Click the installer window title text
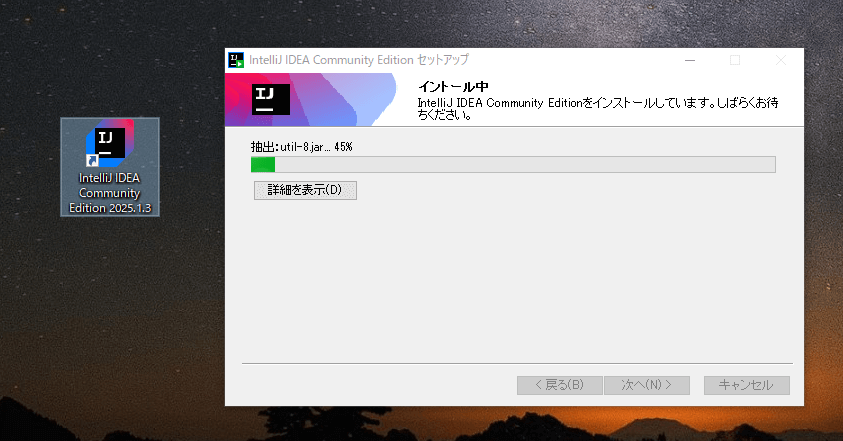The image size is (843, 441). [x=359, y=60]
